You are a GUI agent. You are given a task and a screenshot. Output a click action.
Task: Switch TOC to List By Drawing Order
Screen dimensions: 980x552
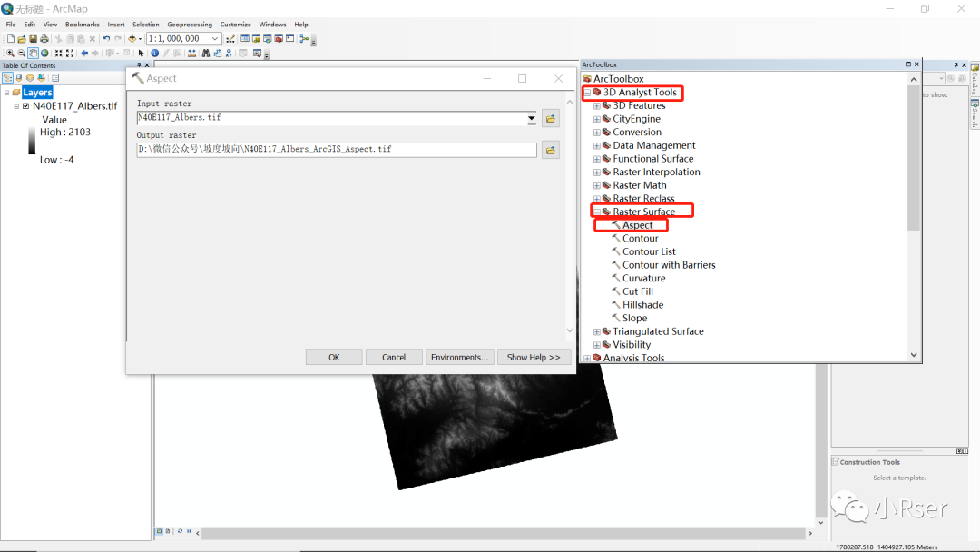point(7,77)
